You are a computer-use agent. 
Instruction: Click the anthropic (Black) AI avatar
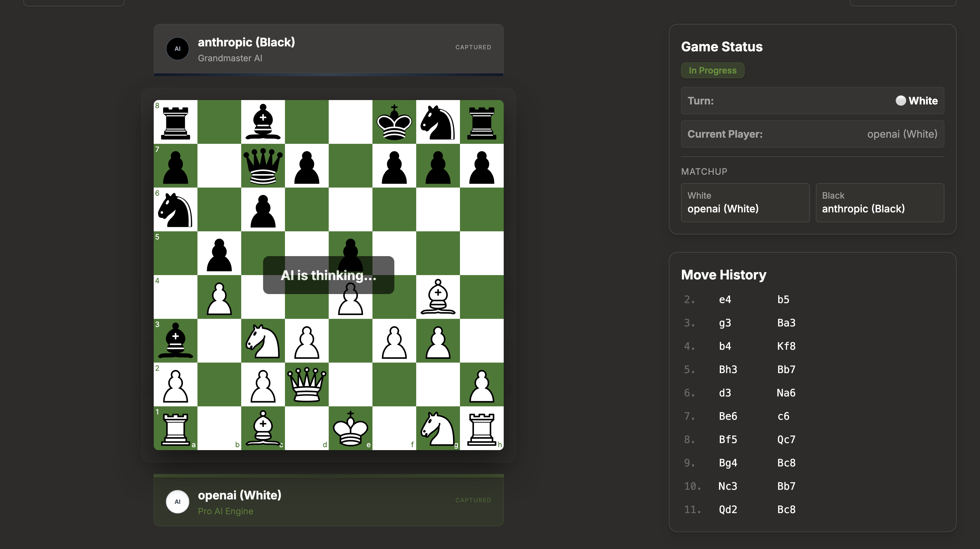click(177, 48)
